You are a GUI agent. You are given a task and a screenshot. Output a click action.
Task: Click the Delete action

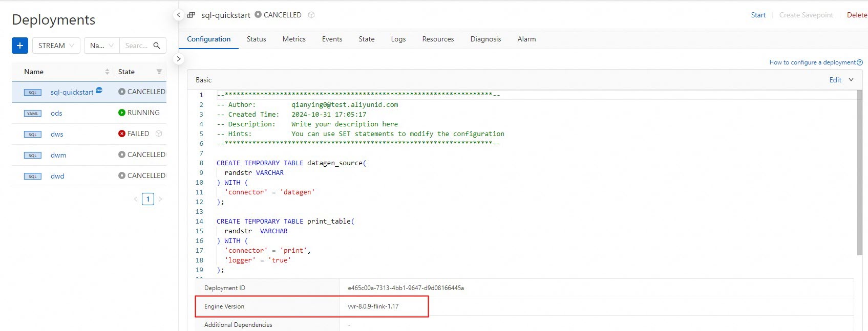[x=857, y=15]
